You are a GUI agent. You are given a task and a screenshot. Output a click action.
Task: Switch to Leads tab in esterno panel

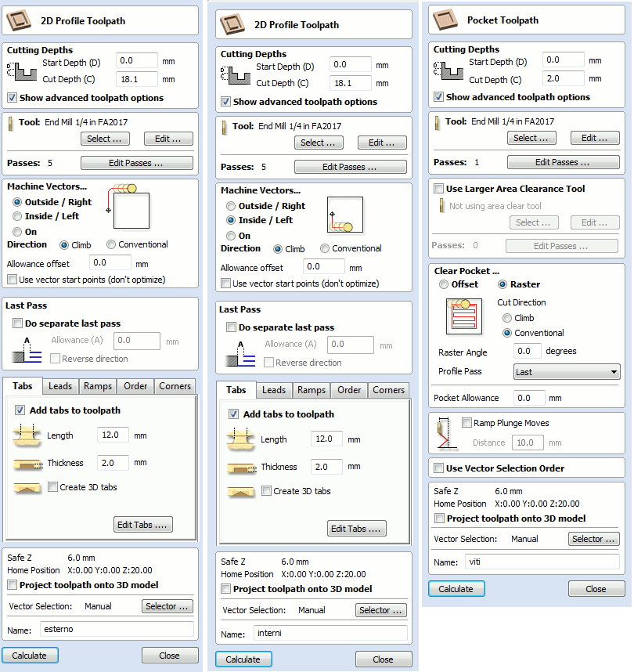point(60,386)
